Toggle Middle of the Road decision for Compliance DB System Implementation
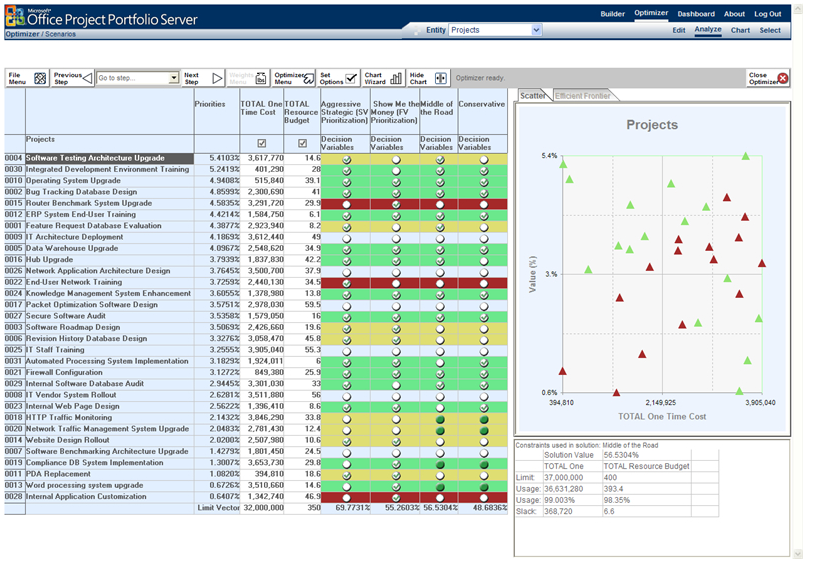The height and width of the screenshot is (568, 817). point(440,464)
